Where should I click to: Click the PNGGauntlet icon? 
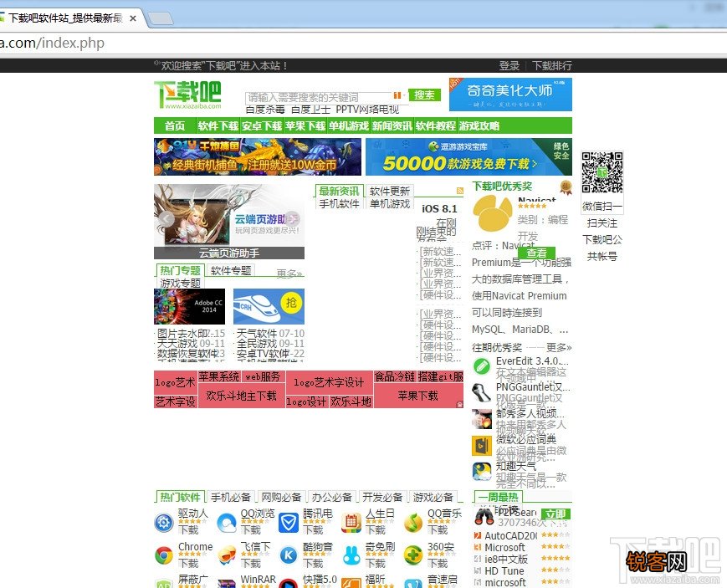click(482, 392)
